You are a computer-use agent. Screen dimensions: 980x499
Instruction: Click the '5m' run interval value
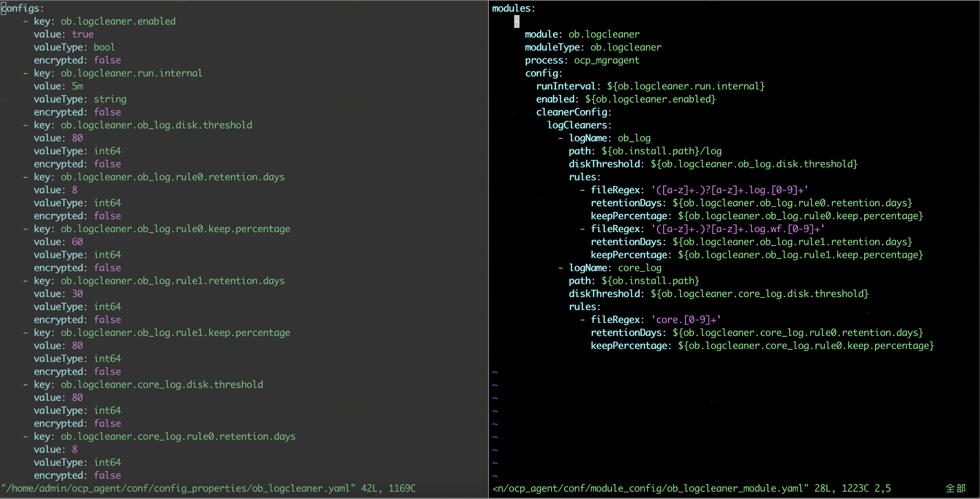[77, 86]
